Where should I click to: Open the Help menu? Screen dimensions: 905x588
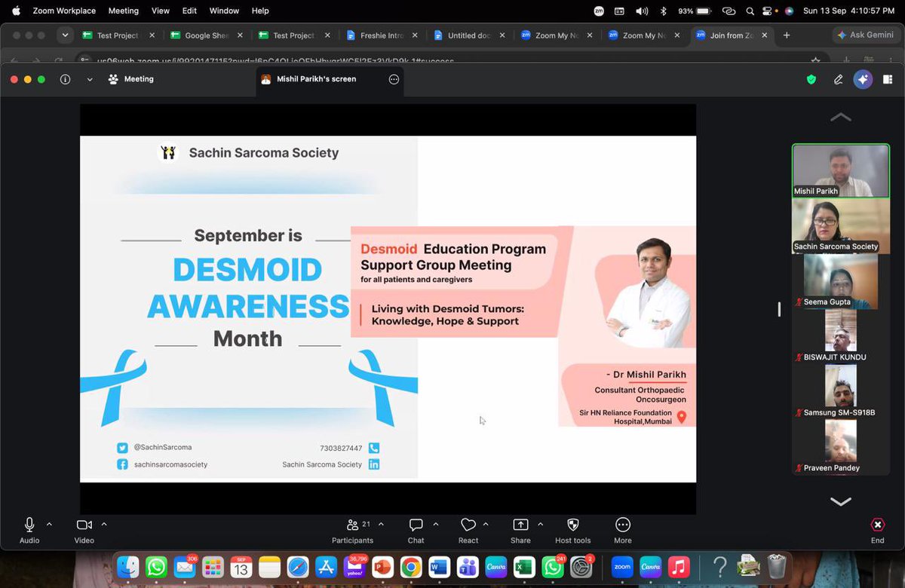(x=260, y=11)
